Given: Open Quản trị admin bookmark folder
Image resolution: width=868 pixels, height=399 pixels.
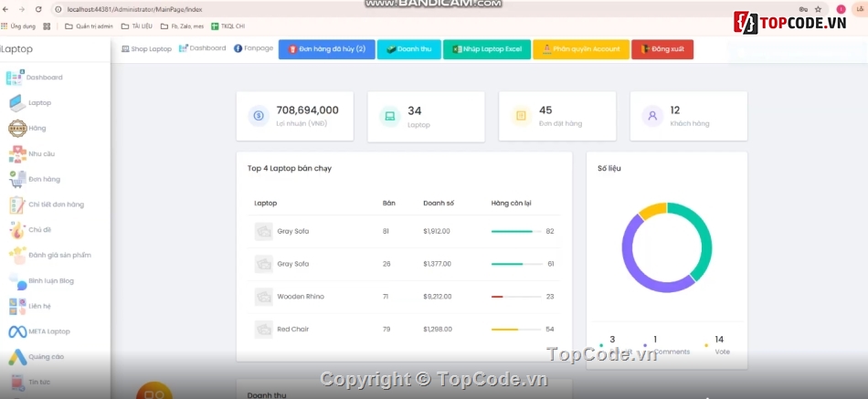Looking at the screenshot, I should pyautogui.click(x=90, y=26).
